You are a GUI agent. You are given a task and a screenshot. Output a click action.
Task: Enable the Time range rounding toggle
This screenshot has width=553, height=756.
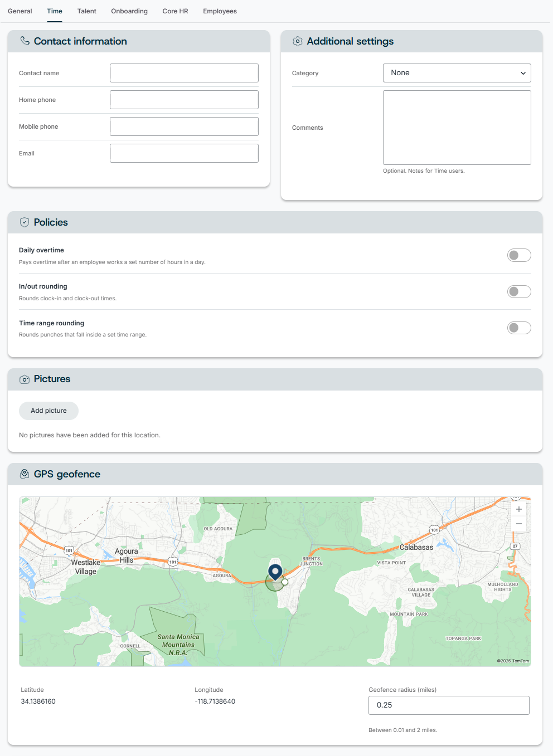click(x=519, y=328)
